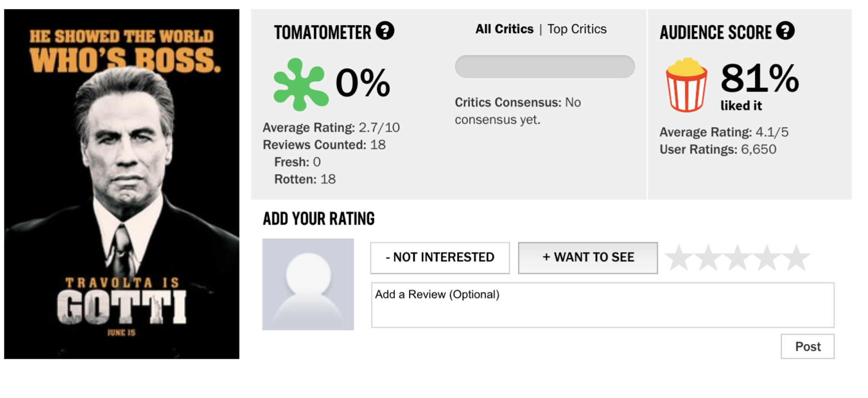
Task: Click the 0% Tomatometer score
Action: 363,82
